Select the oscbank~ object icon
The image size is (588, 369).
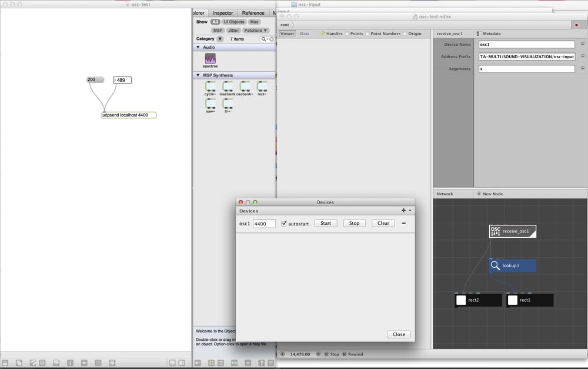tap(245, 87)
